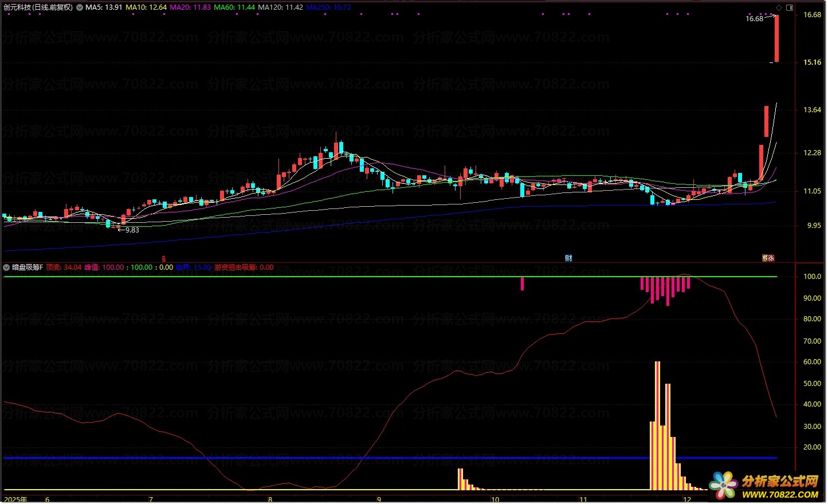Select the MA20 moving average label

pos(190,7)
